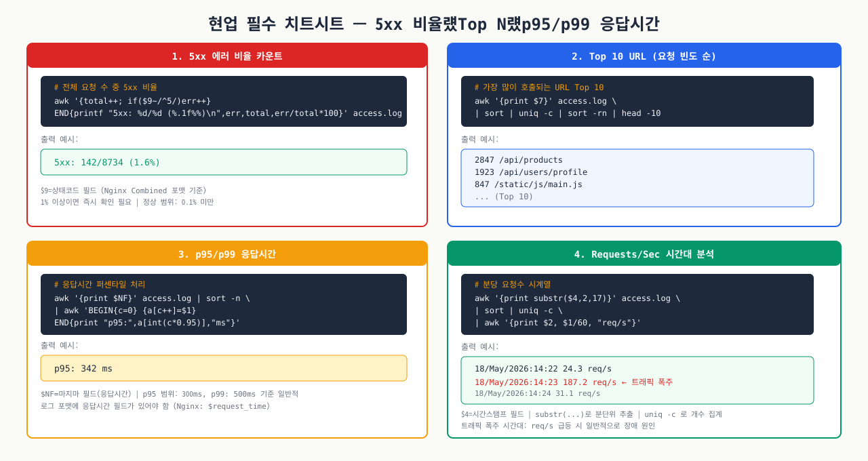Click the '출력 예시:' label in section 1
Viewport: 868px width, 461px height.
coord(60,139)
